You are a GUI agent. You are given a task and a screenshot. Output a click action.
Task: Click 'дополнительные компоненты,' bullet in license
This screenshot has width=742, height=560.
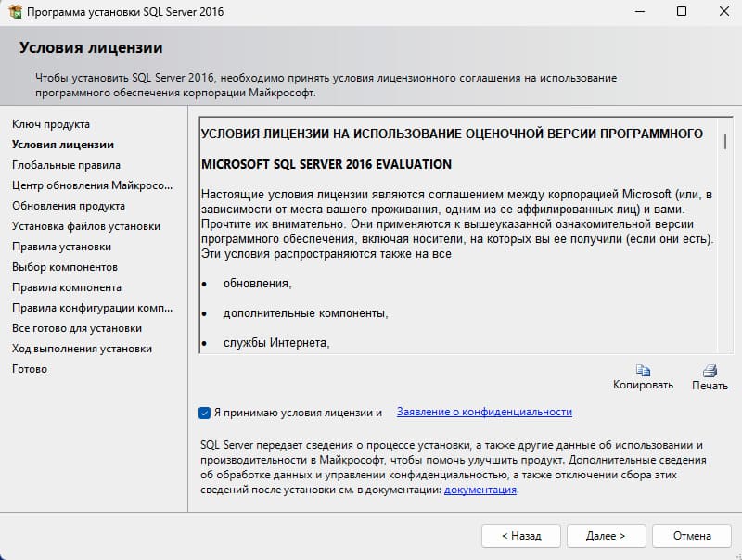306,313
